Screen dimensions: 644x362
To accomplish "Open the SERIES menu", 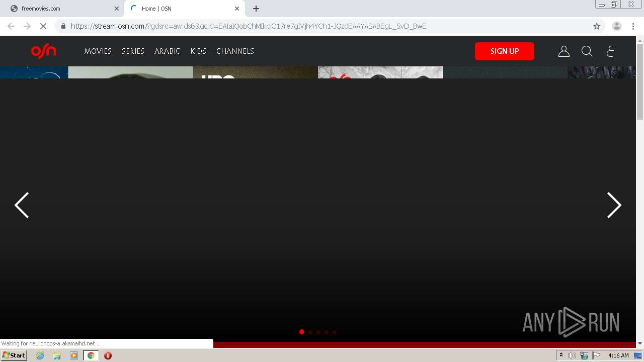I will [x=133, y=51].
